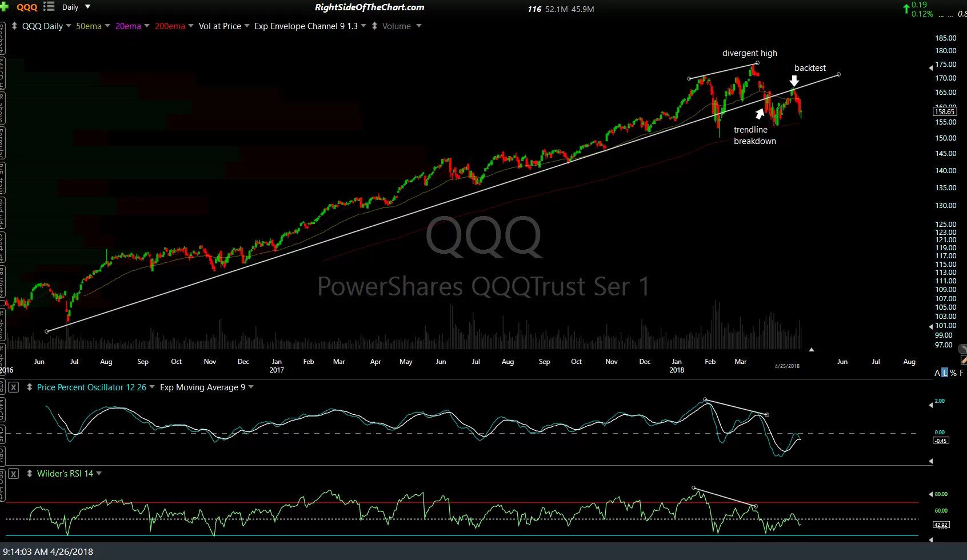Click the scale arrow marker near PPO 2.00
The width and height of the screenshot is (967, 560).
click(x=930, y=405)
